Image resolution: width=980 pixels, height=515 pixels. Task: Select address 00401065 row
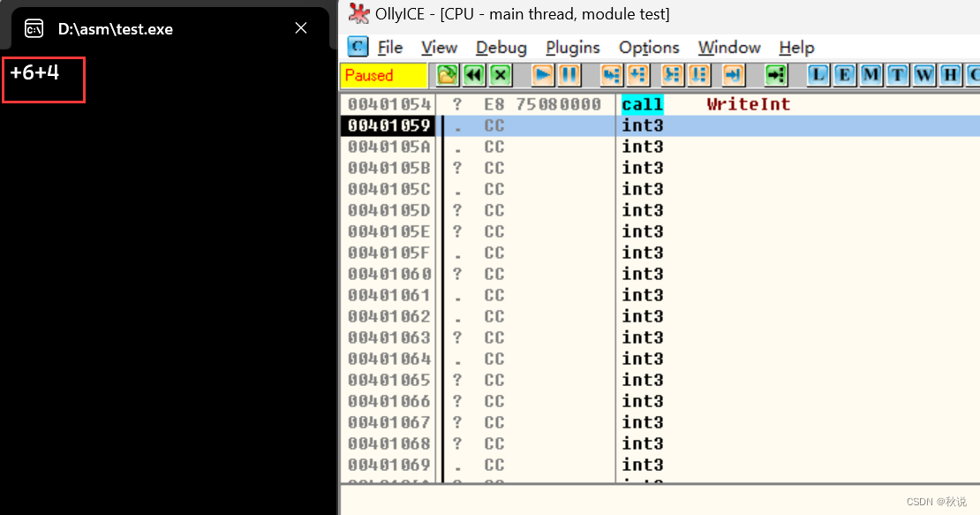click(388, 381)
